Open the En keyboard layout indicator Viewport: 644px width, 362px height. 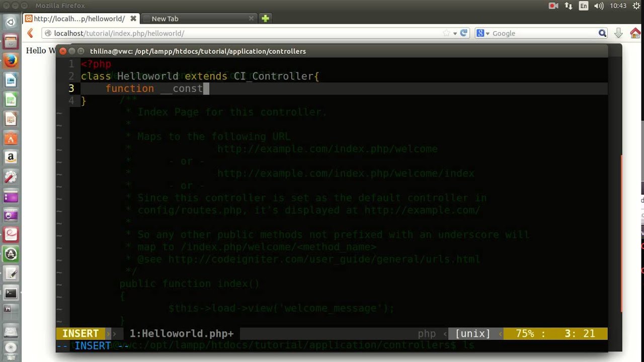pos(583,6)
